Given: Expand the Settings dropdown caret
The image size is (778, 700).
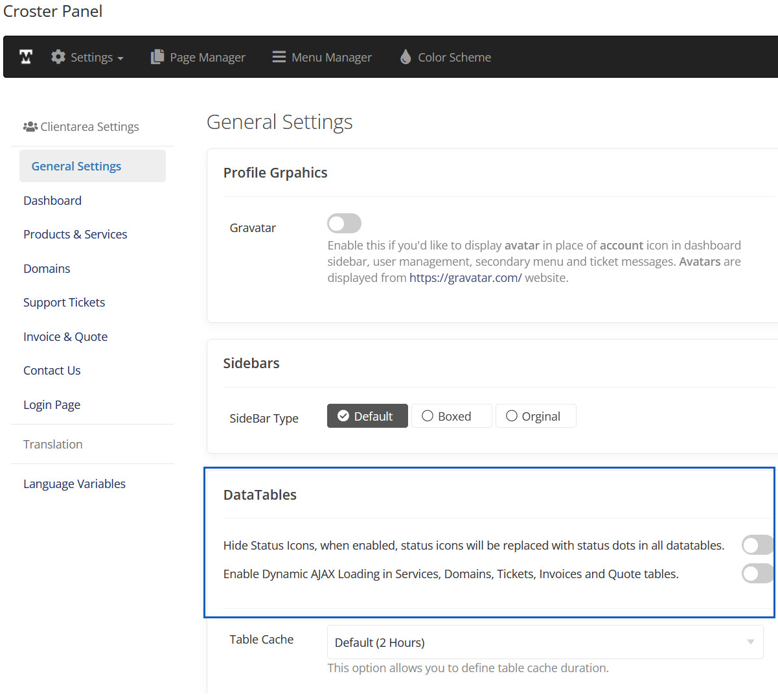Looking at the screenshot, I should click(x=120, y=58).
